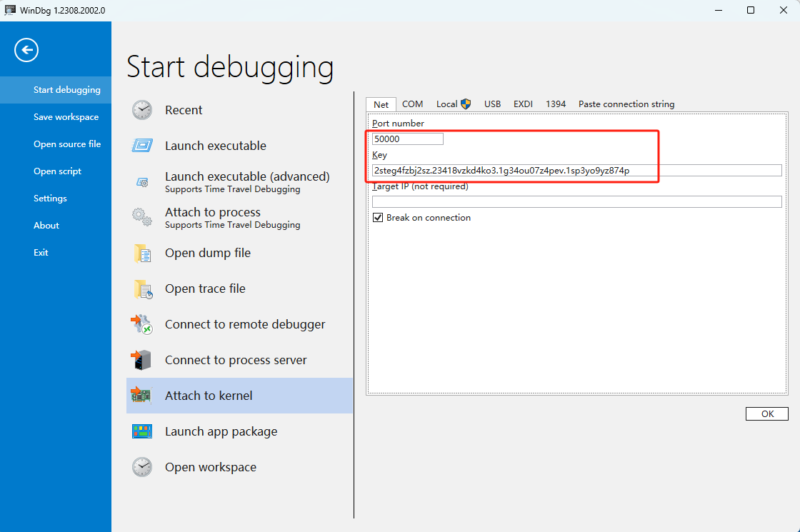Click the Port number input field

tap(407, 139)
